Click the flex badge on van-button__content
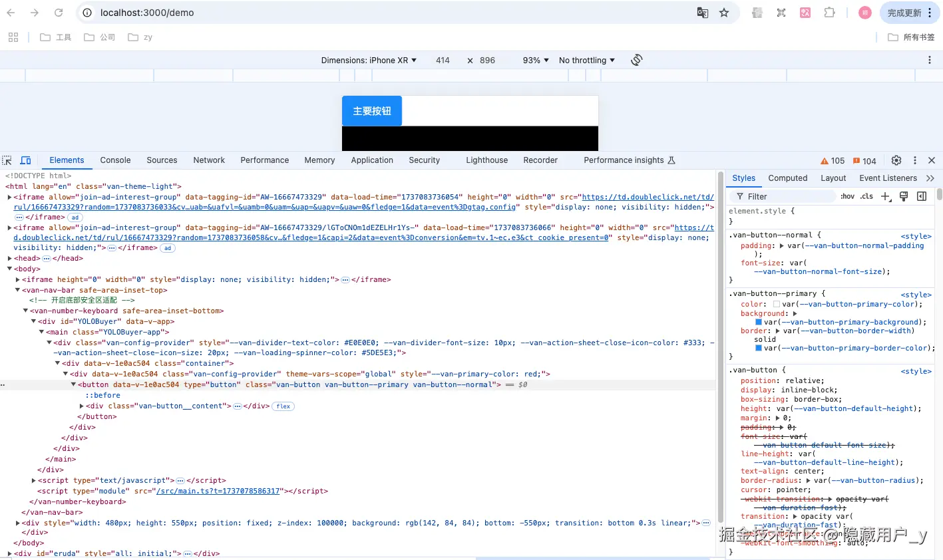 [x=283, y=406]
